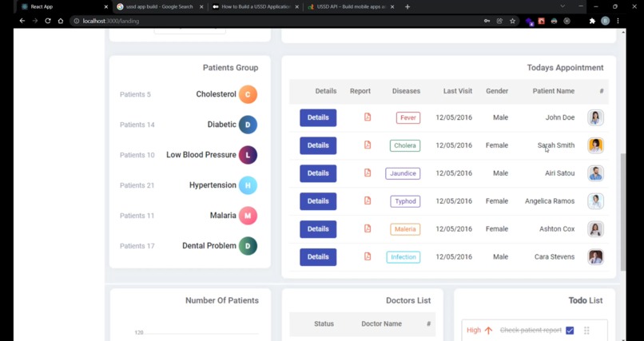Click Details button for Sarah Smith

pyautogui.click(x=318, y=145)
